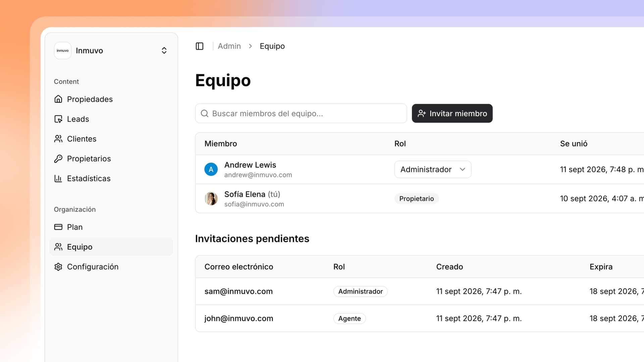
Task: Click the Invitar miembro button
Action: (452, 113)
